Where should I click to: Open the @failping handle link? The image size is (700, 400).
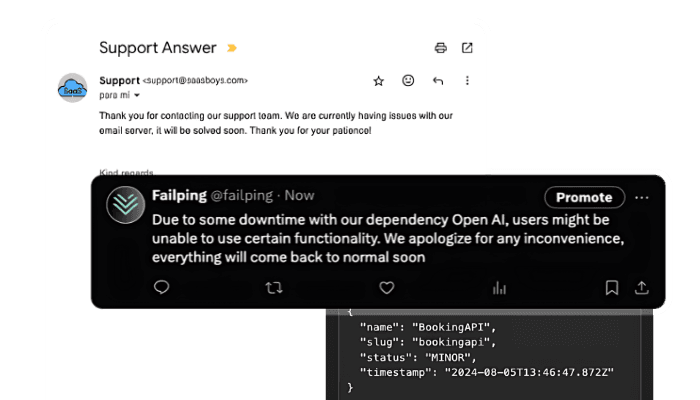[x=242, y=197]
